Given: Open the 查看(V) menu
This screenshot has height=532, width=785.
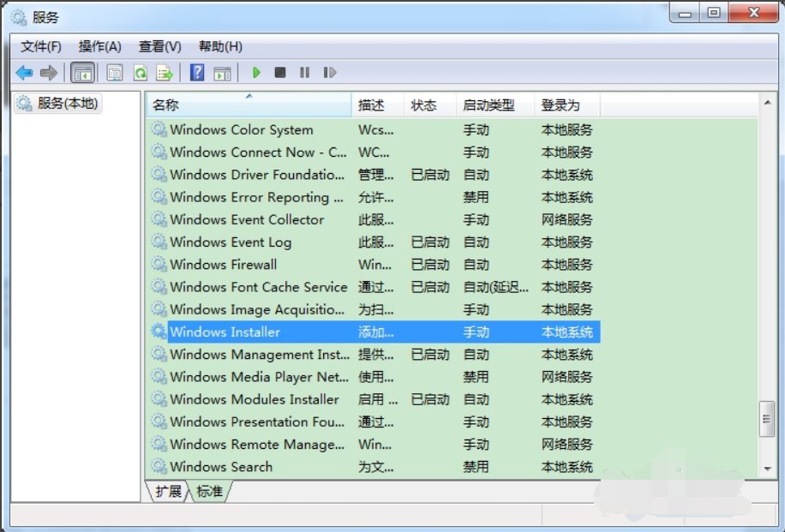Looking at the screenshot, I should point(159,46).
